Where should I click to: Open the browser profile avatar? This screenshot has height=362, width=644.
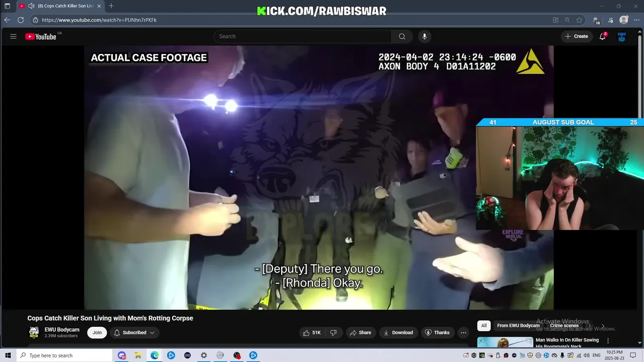pos(624,20)
